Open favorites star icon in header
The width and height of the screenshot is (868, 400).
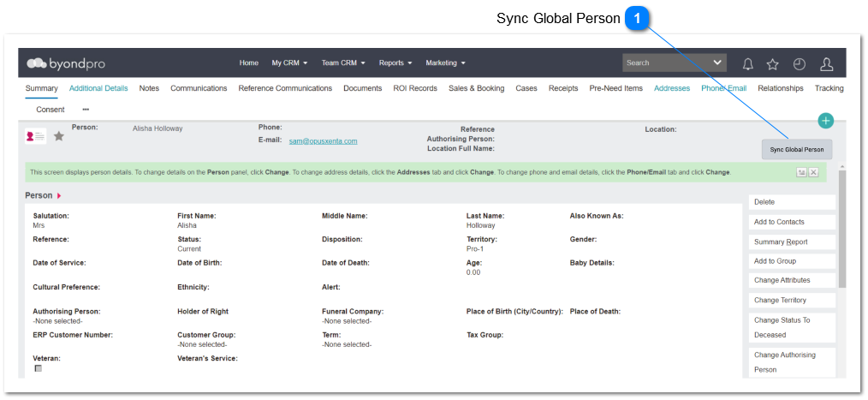(x=773, y=63)
